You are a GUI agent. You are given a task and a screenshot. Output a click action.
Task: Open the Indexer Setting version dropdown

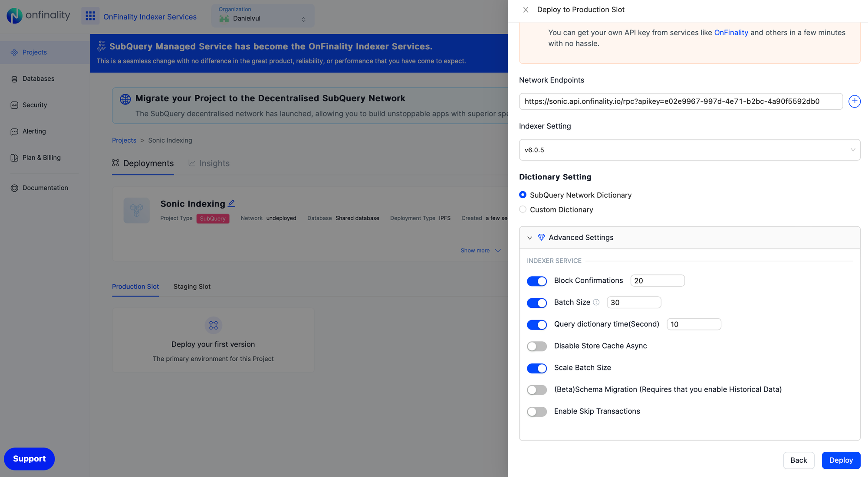point(690,150)
